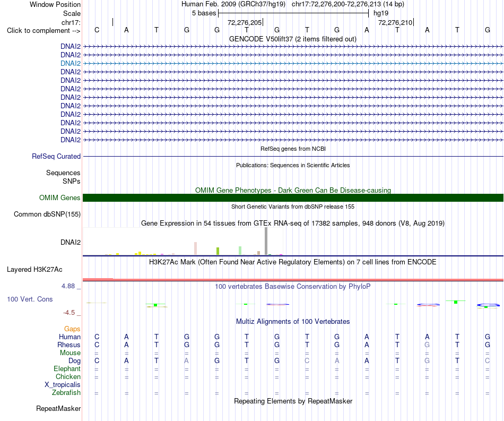
Task: Click 'Human Feb. 2009 (GRCh37/hg19)' header text
Action: click(233, 4)
